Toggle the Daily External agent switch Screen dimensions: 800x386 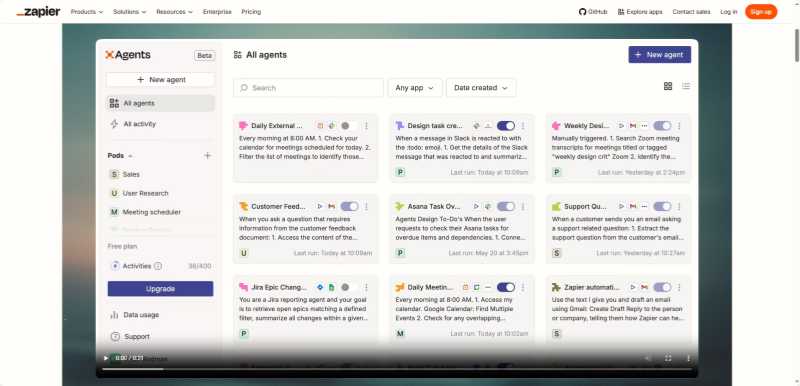349,126
